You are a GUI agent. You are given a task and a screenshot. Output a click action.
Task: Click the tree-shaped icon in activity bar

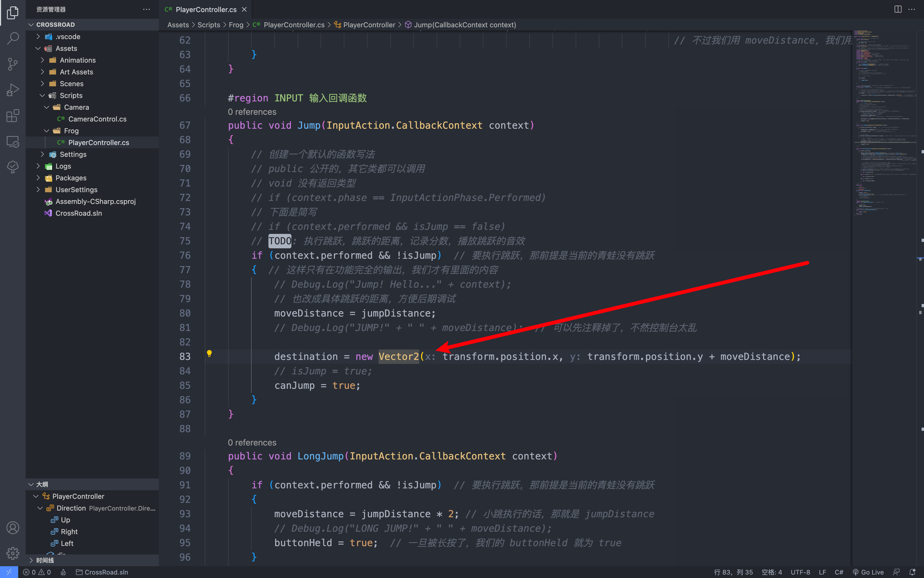(x=13, y=167)
